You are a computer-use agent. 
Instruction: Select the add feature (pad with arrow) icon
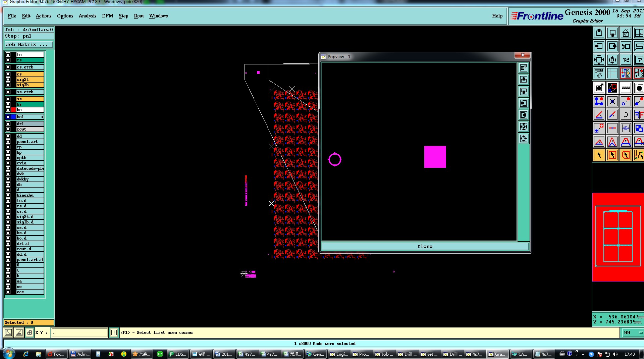tap(599, 88)
